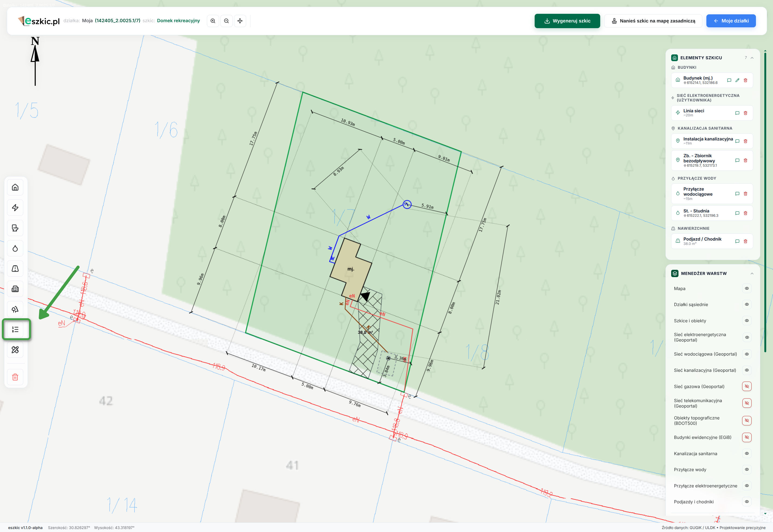Show Obiekty topograficzne (BDOT500) layer
The width and height of the screenshot is (773, 532).
pyautogui.click(x=747, y=420)
